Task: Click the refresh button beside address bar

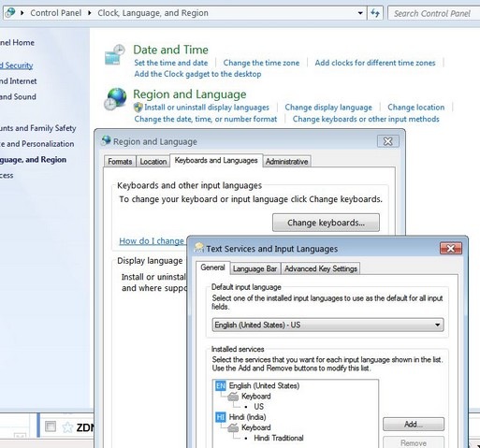Action: click(375, 13)
